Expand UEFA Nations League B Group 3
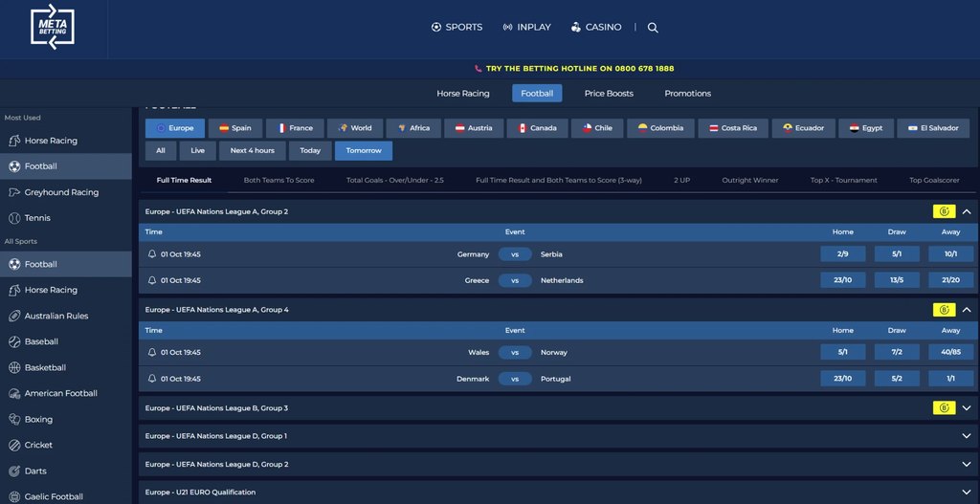This screenshot has width=980, height=504. (x=967, y=407)
